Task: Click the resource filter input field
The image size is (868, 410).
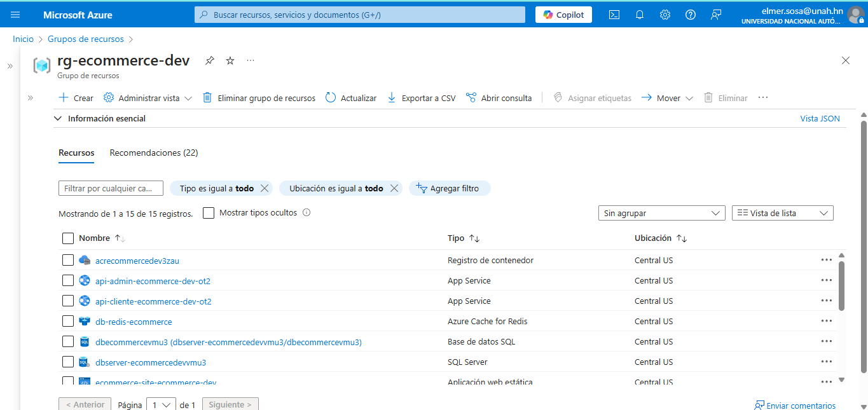Action: click(111, 188)
